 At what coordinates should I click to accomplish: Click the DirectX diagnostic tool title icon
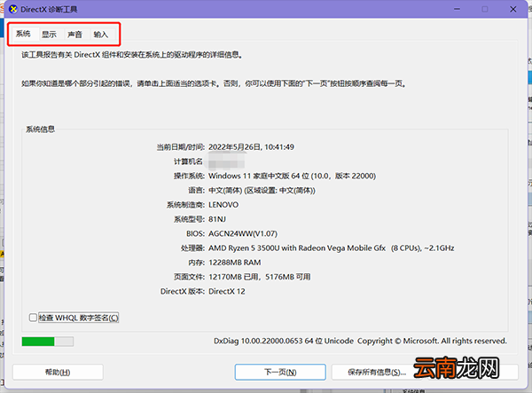pyautogui.click(x=13, y=9)
